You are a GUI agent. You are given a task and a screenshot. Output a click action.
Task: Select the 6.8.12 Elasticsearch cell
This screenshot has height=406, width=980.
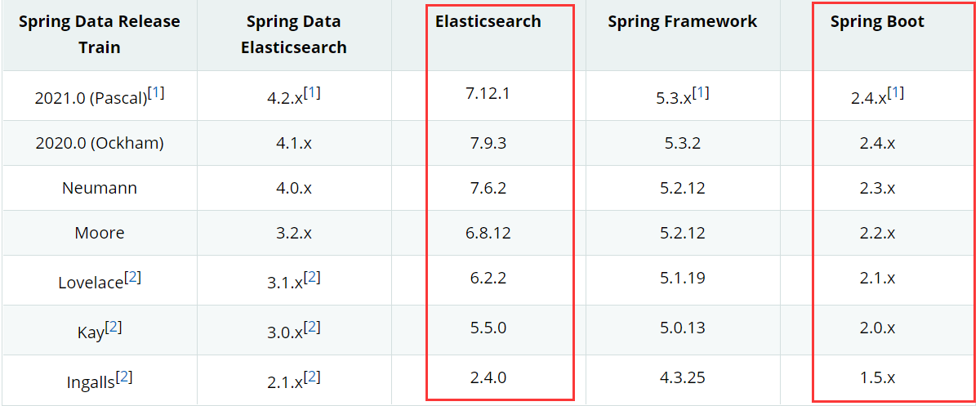pyautogui.click(x=488, y=233)
